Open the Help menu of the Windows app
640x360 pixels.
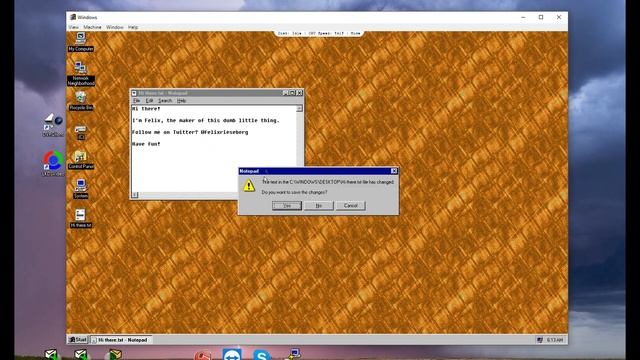pos(133,27)
